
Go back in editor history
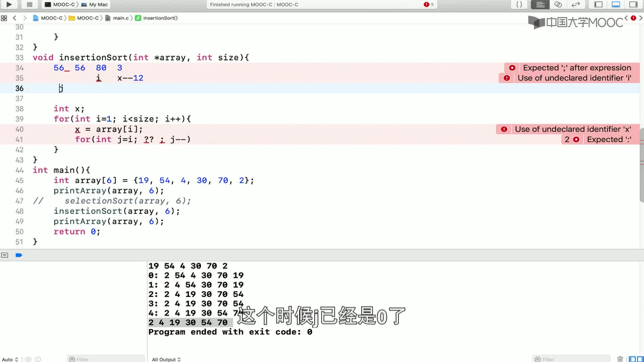point(14,18)
